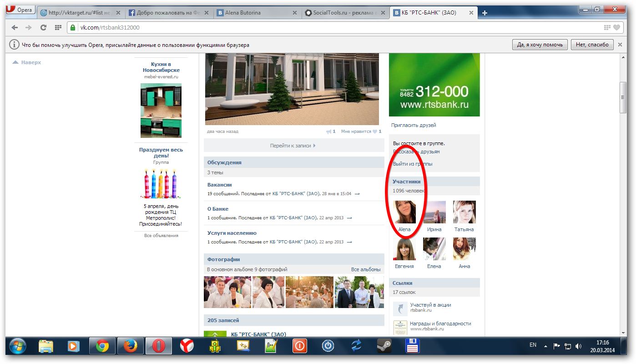The width and height of the screenshot is (636, 364).
Task: Click the Награды и благодарности link
Action: [x=440, y=324]
